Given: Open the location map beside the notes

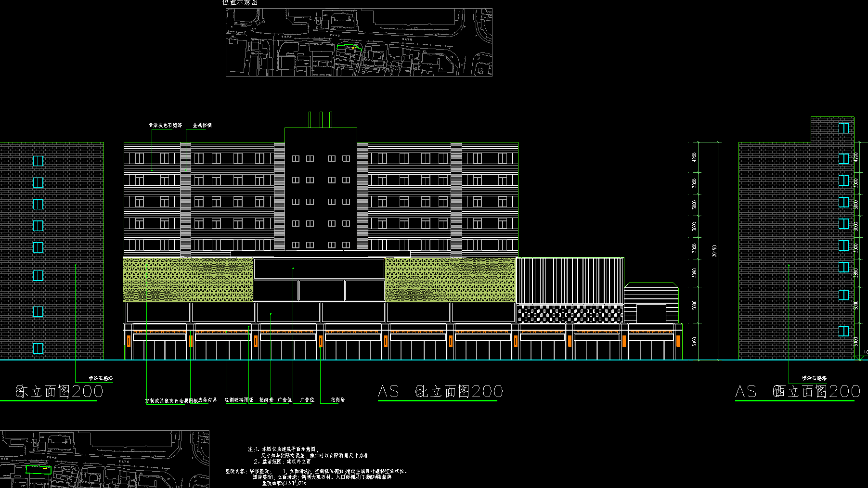Looking at the screenshot, I should click(104, 459).
